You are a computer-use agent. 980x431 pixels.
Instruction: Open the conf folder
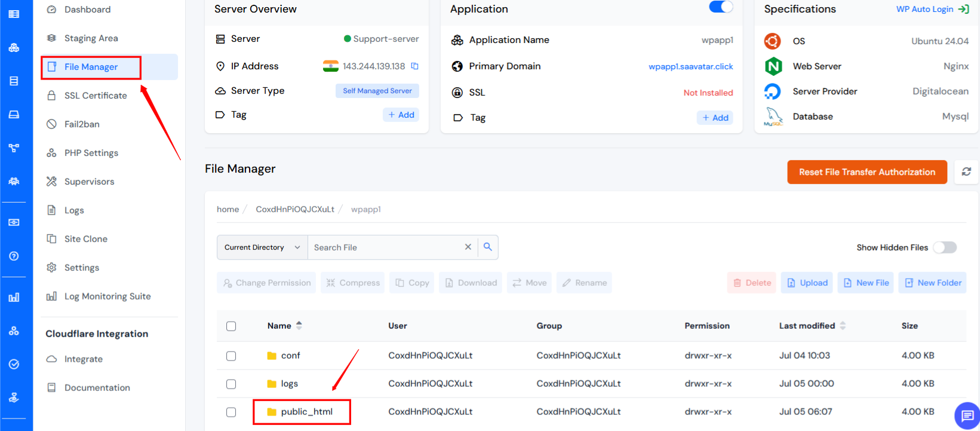(284, 356)
